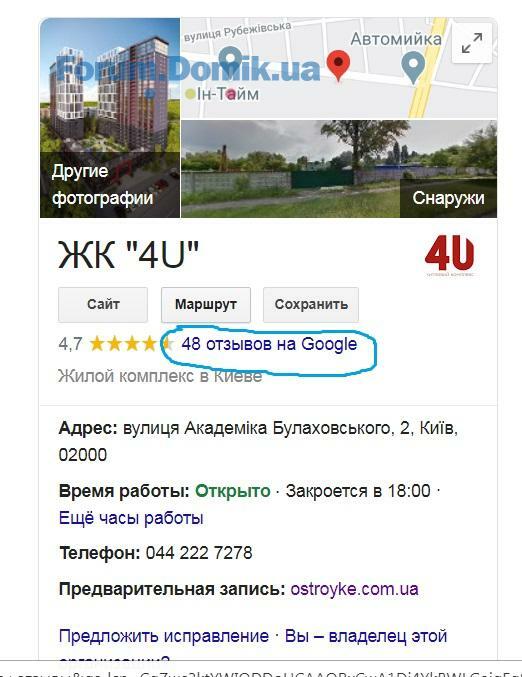This screenshot has width=522, height=677.
Task: Select the red location pin on map
Action: click(339, 65)
